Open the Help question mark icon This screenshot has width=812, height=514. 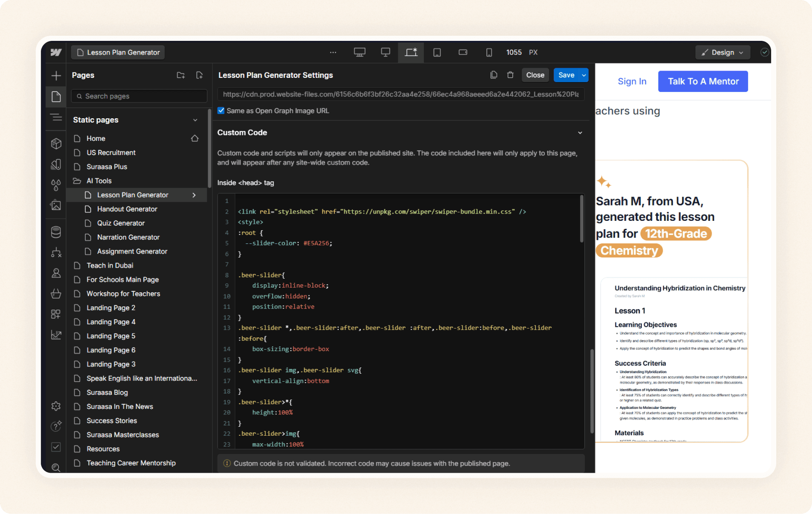point(56,426)
